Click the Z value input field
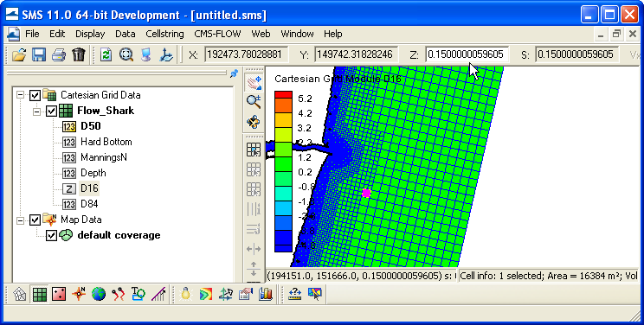Image resolution: width=644 pixels, height=325 pixels. click(x=467, y=54)
